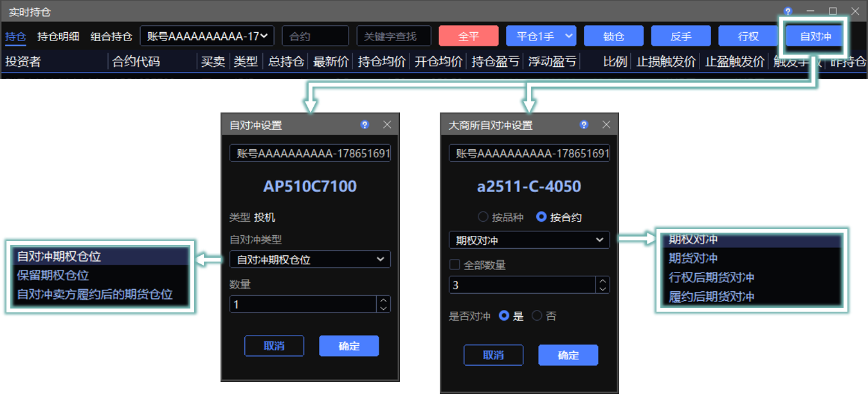The width and height of the screenshot is (868, 394).
Task: Click the 持仓盈亏 column header
Action: 495,62
